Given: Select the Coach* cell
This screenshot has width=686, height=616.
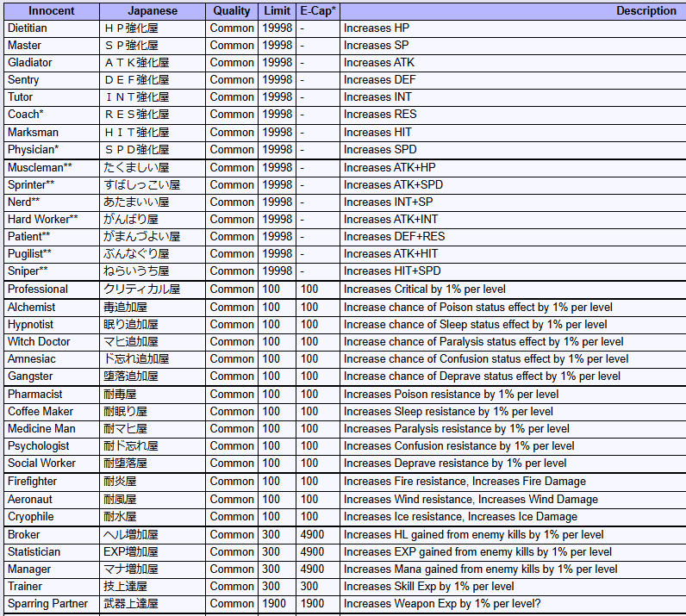Looking at the screenshot, I should 52,115.
